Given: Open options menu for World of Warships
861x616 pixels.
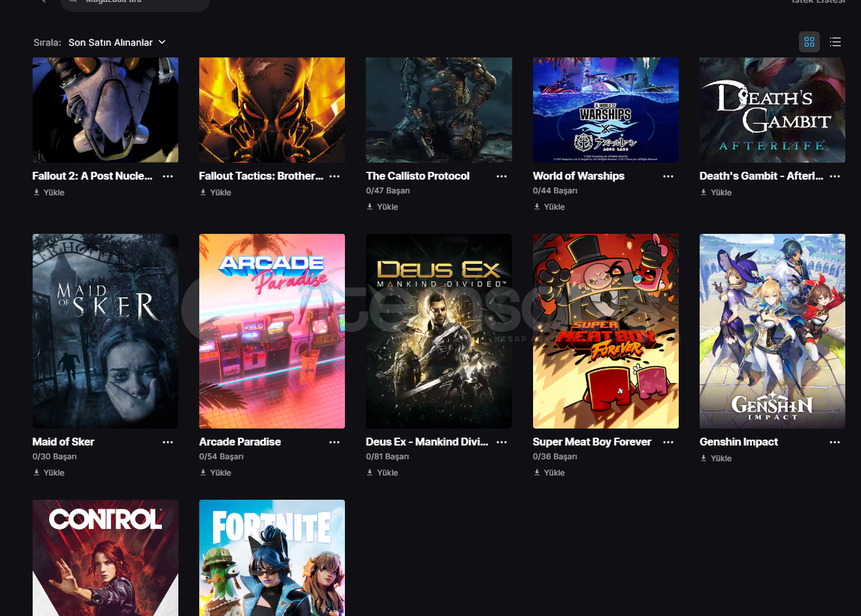Looking at the screenshot, I should click(668, 176).
